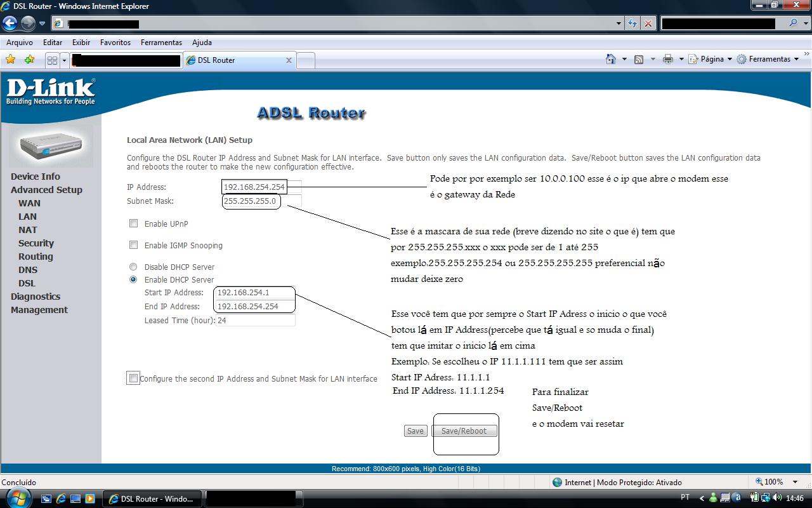Select DNS in the sidebar
812x508 pixels.
tap(28, 270)
